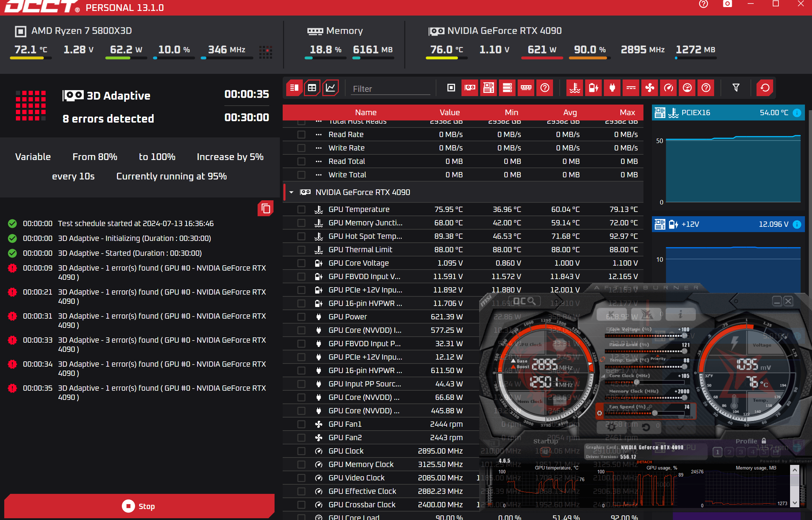
Task: Stop the running 3D Adaptive test
Action: [x=139, y=506]
